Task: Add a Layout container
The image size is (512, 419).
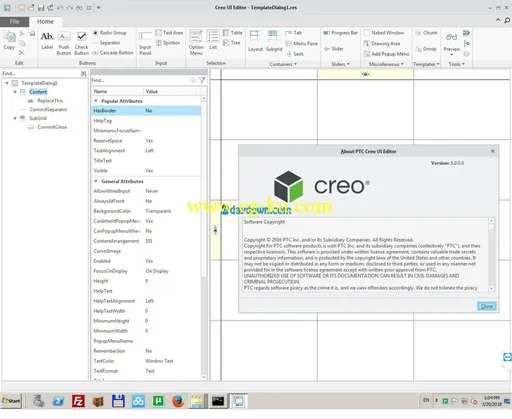Action: [x=255, y=41]
